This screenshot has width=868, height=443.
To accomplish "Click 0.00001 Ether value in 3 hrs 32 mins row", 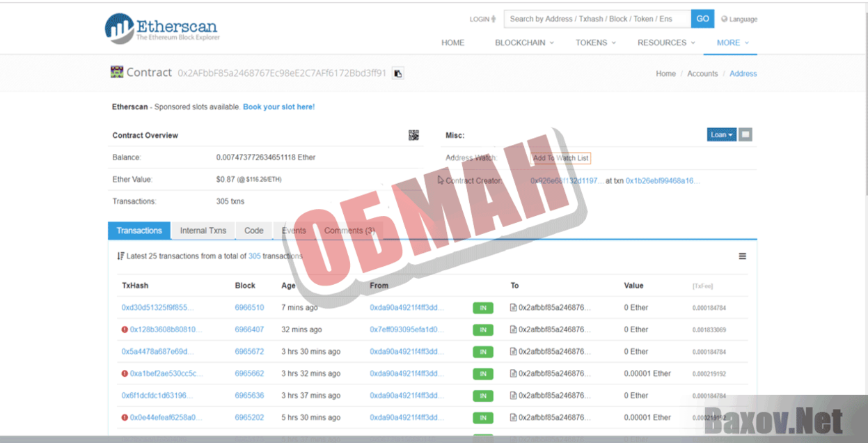I will click(647, 373).
